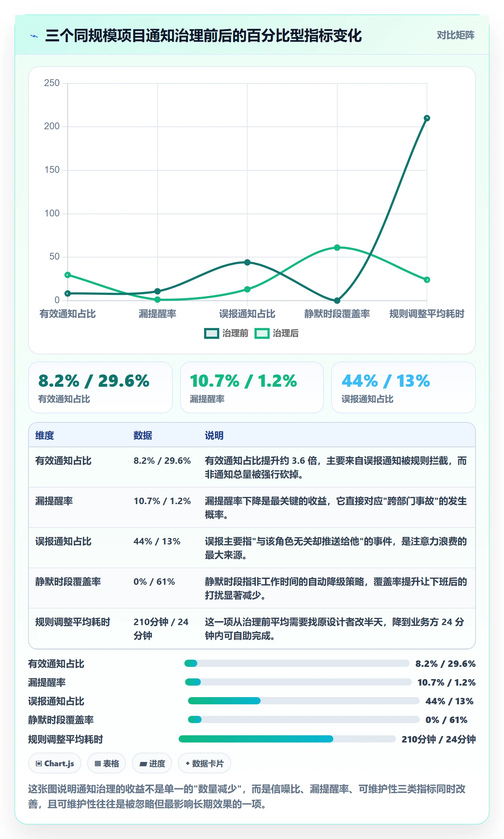Click the 有效通知占比 table row label
The width and height of the screenshot is (504, 839).
click(x=63, y=461)
